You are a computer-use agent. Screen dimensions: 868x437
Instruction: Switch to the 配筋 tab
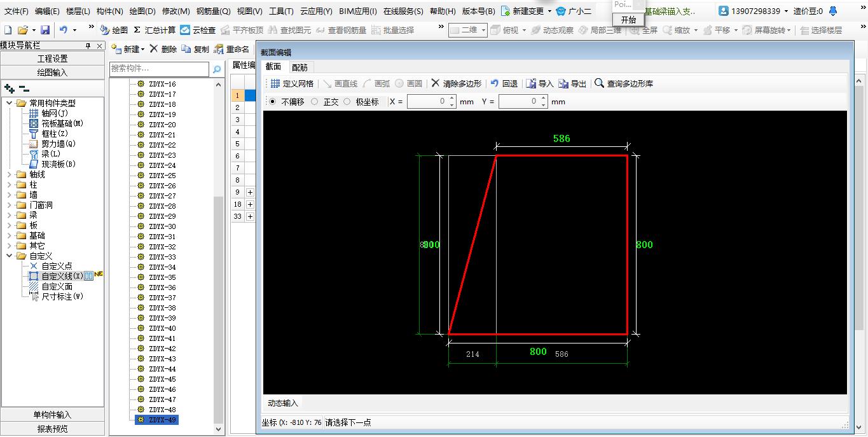pyautogui.click(x=300, y=67)
